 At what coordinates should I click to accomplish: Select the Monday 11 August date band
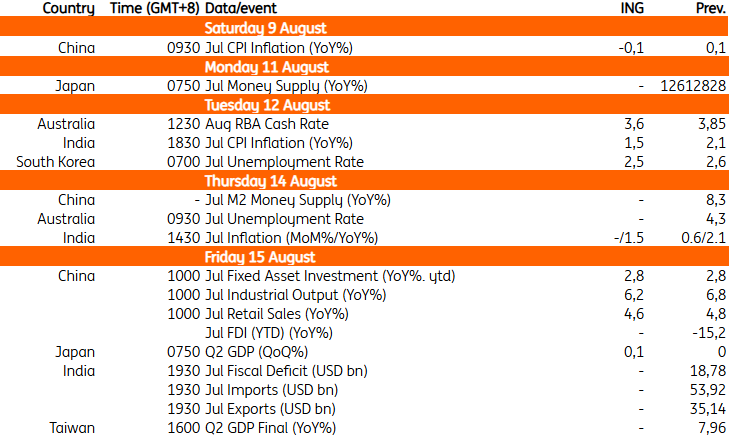point(266,66)
